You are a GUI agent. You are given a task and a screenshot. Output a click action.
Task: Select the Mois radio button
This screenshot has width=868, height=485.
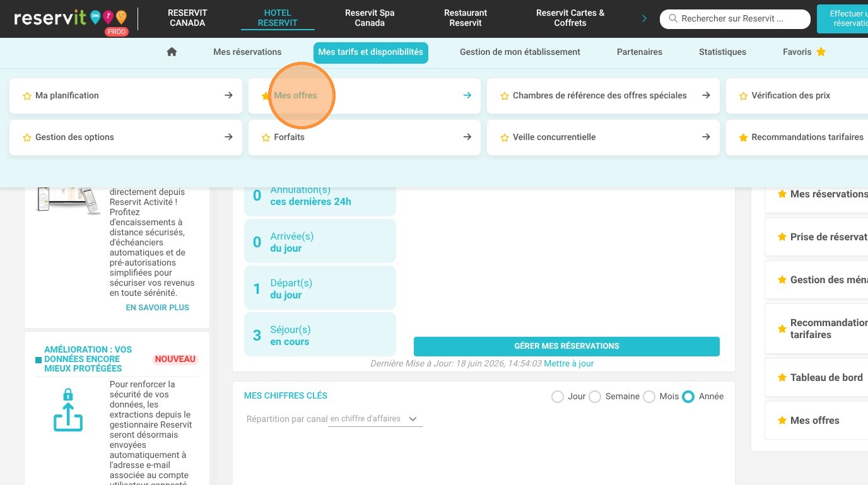coord(649,397)
